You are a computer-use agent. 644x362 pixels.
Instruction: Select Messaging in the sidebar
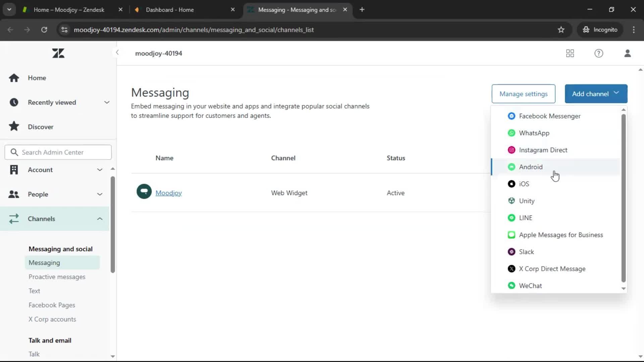pos(62,263)
